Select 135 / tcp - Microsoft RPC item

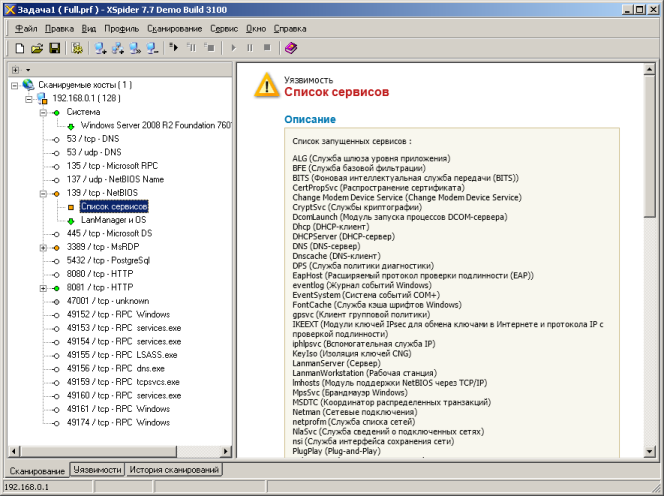pyautogui.click(x=112, y=166)
